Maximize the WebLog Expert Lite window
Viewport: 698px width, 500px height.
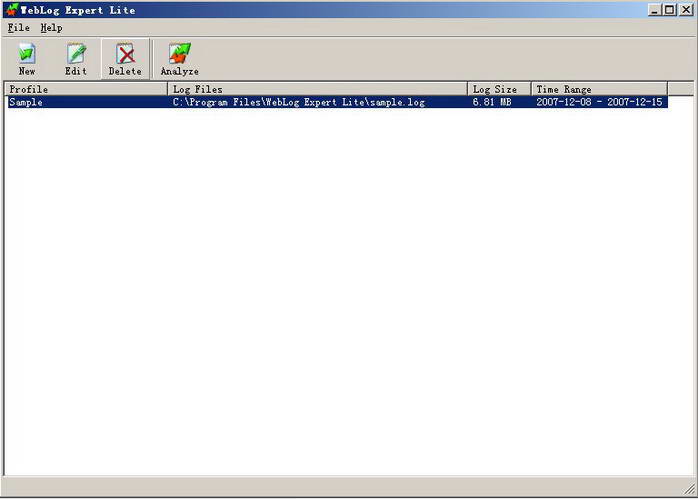(x=669, y=10)
